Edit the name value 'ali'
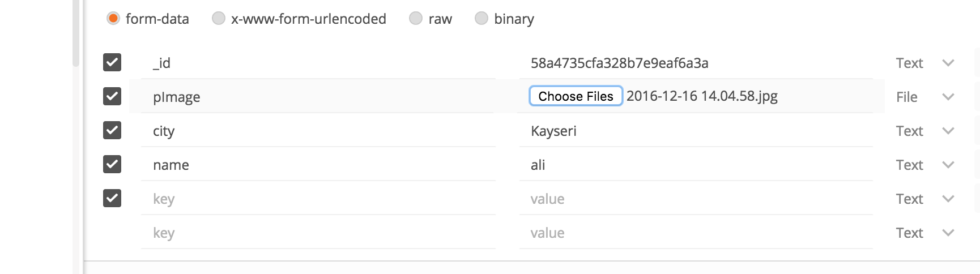This screenshot has width=980, height=274. (694, 165)
